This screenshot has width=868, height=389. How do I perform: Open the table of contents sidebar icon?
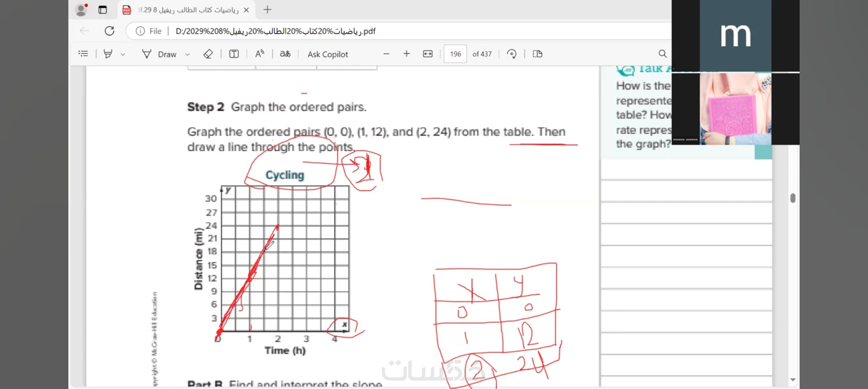click(83, 54)
